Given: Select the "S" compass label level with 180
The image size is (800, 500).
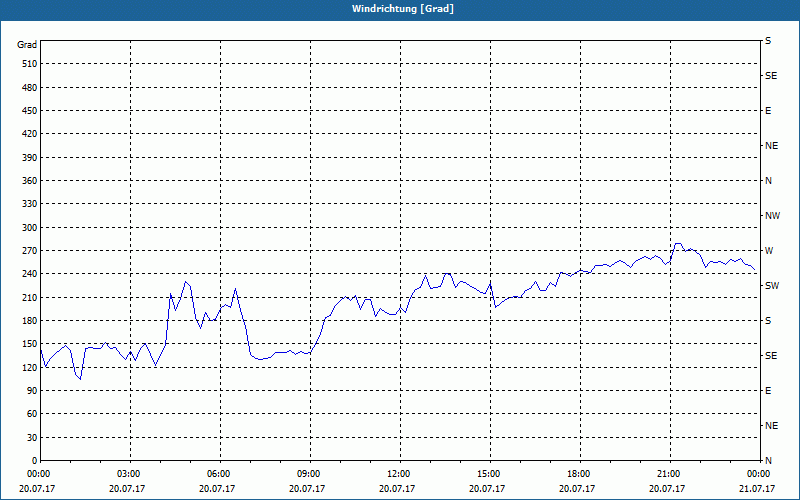Looking at the screenshot, I should [768, 321].
